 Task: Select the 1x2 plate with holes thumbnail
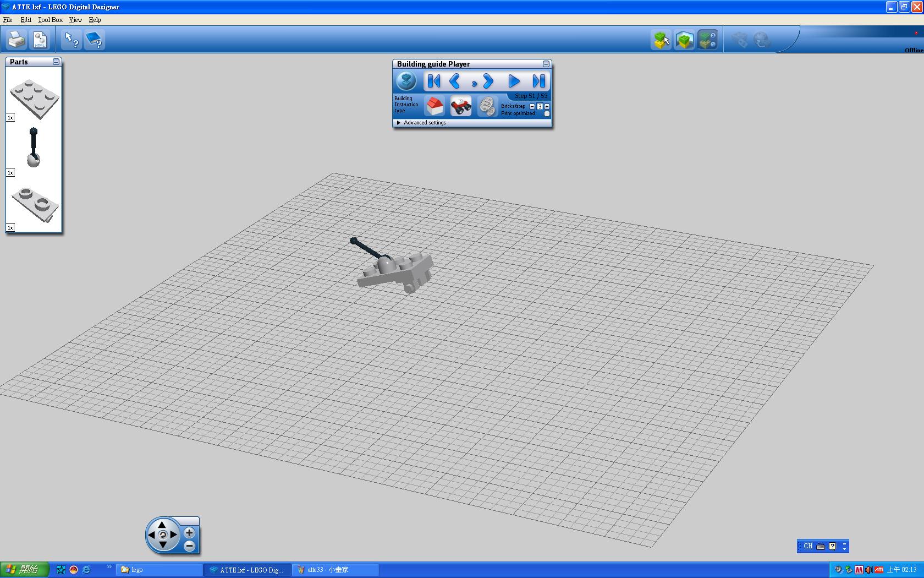(35, 204)
